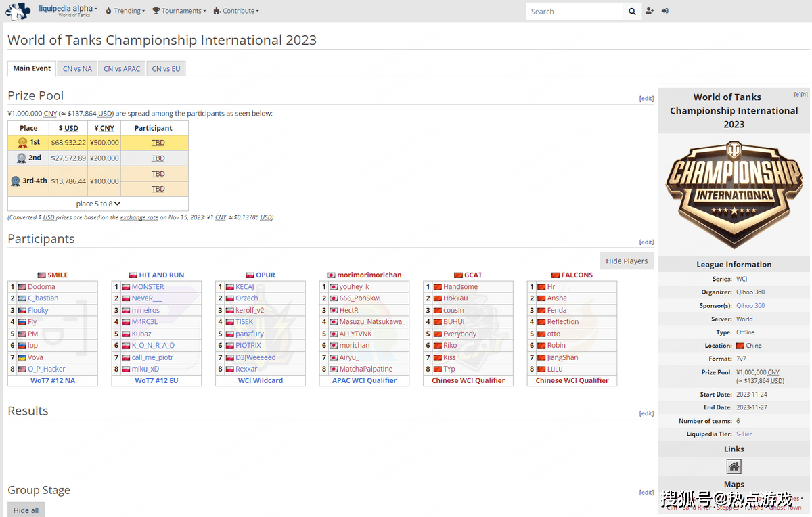The width and height of the screenshot is (812, 517).
Task: Open the HIT AND RUN team link
Action: pos(162,275)
